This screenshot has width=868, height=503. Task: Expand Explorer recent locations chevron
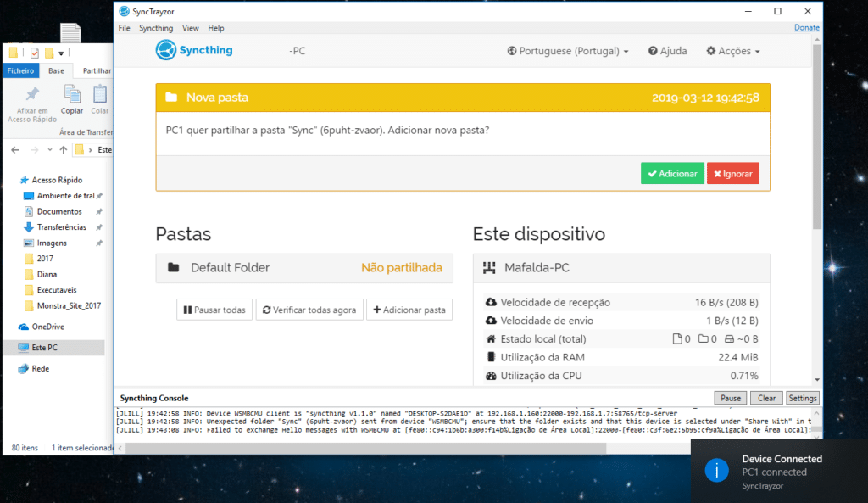pos(50,149)
